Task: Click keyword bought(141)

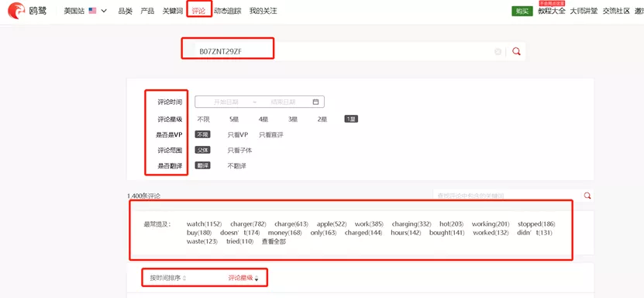Action: 446,233
